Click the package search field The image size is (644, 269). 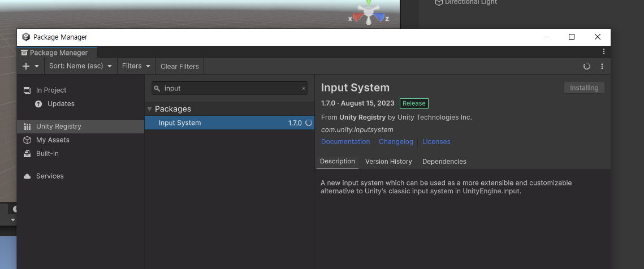click(230, 88)
